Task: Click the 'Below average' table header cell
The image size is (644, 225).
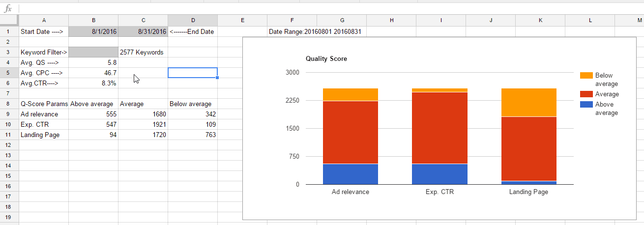Action: coord(193,104)
